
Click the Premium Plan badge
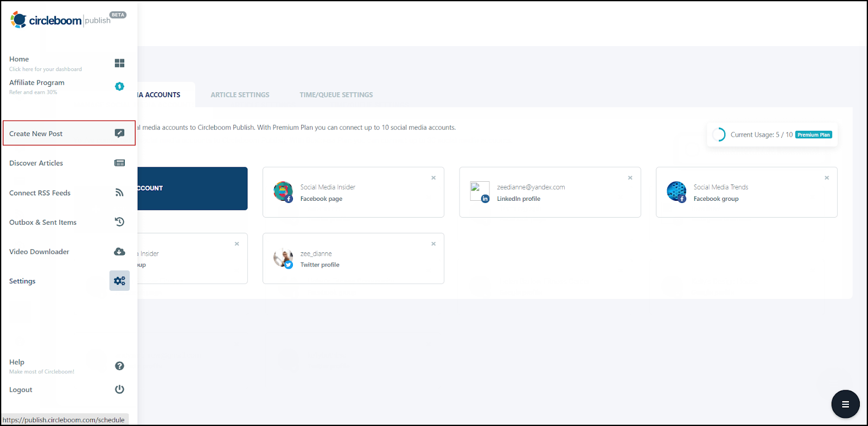tap(813, 135)
